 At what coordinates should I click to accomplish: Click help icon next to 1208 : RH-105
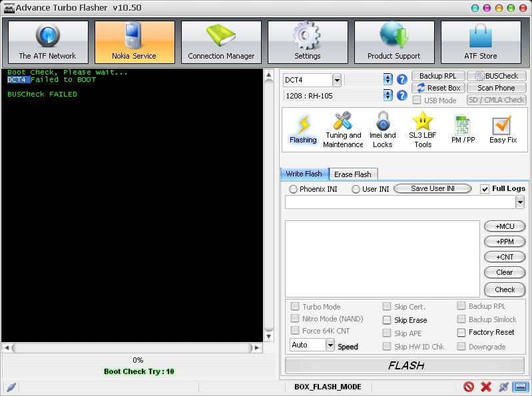[x=402, y=96]
